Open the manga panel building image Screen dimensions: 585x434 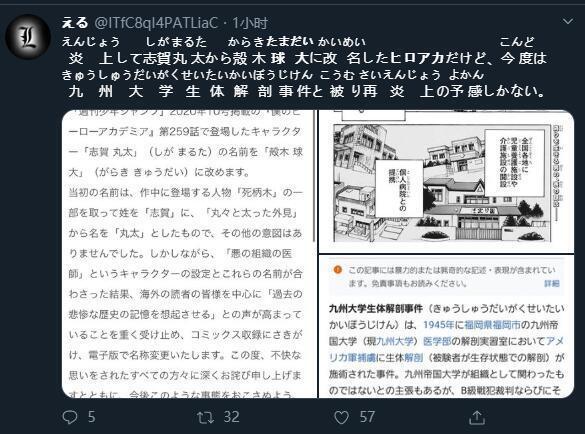[447, 181]
